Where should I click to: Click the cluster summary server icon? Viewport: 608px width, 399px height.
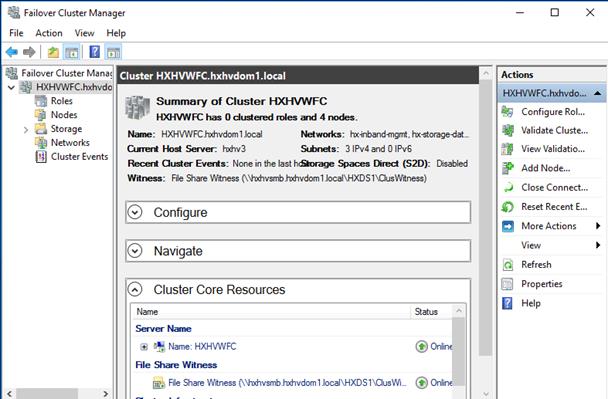pyautogui.click(x=137, y=107)
